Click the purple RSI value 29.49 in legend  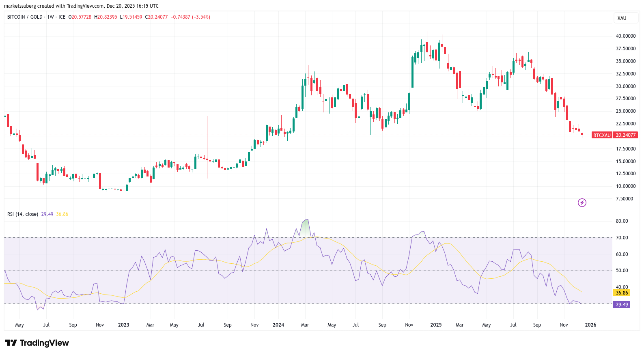(47, 214)
